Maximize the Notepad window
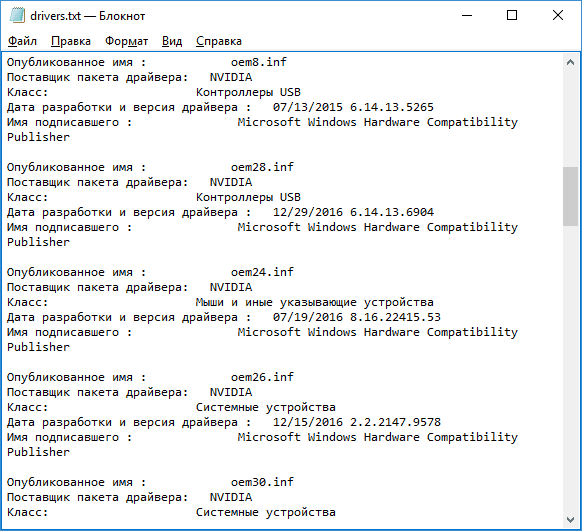Viewport: 582px width, 531px height. [512, 16]
